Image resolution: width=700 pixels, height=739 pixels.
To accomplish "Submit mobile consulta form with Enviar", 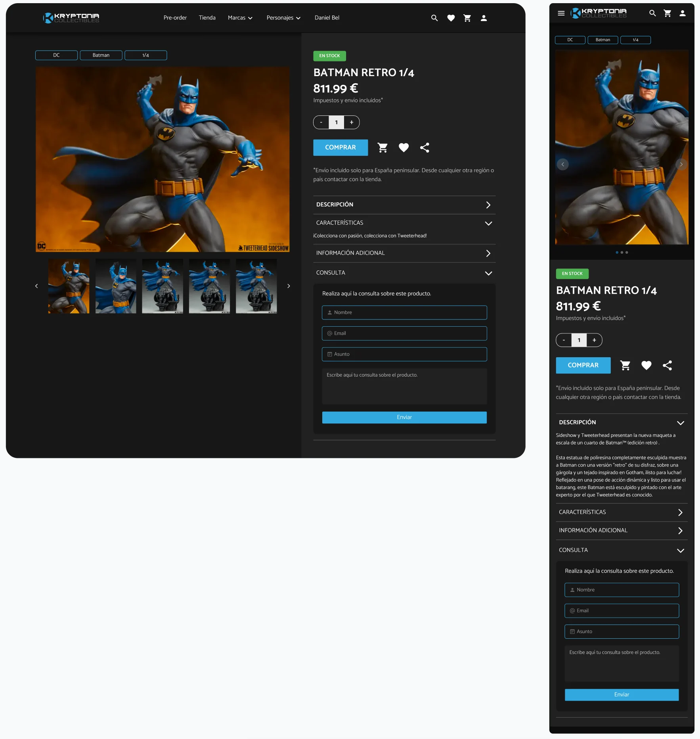I will [x=622, y=695].
